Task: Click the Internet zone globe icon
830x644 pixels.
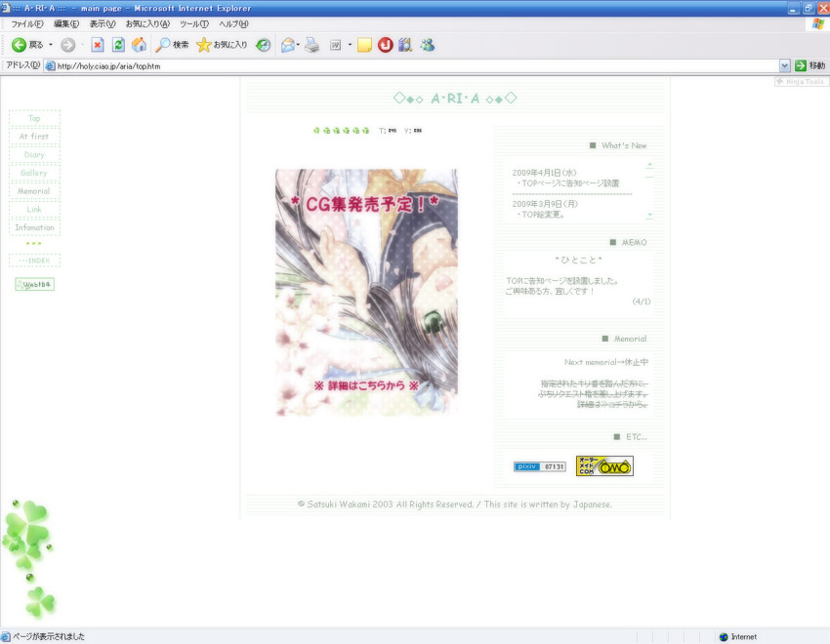Action: (724, 636)
